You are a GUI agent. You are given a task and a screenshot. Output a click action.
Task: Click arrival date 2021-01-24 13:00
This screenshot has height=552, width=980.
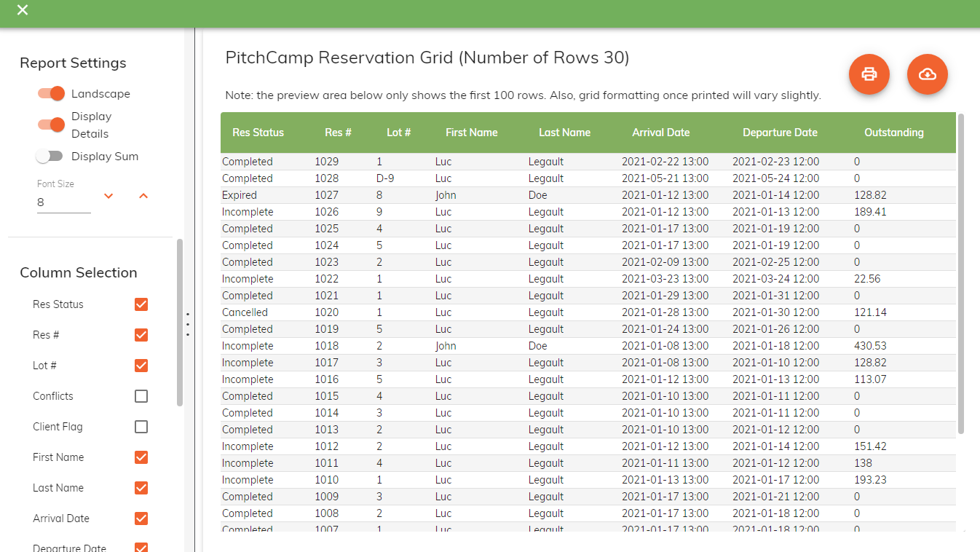(665, 329)
